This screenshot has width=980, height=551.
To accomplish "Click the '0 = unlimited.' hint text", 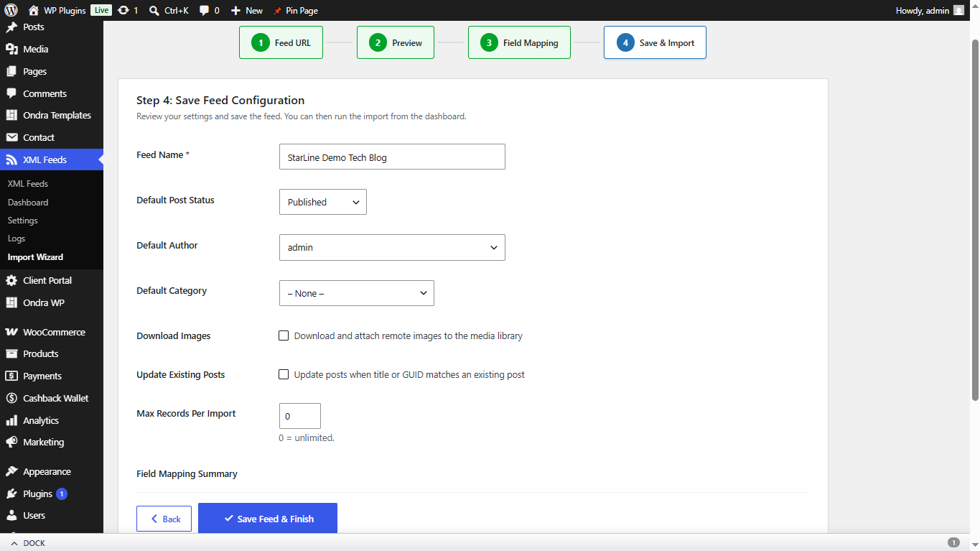I will tap(307, 437).
